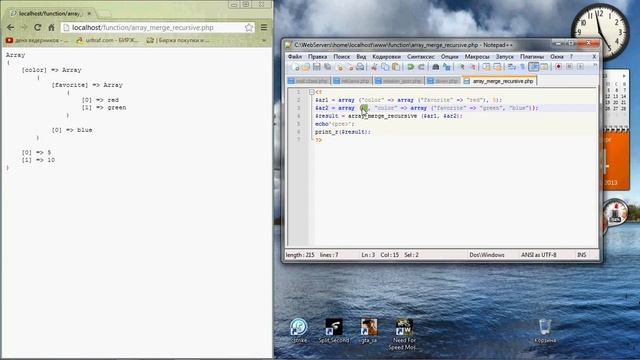Open the ? help menu in Notepad++
The width and height of the screenshot is (640, 360).
point(571,57)
